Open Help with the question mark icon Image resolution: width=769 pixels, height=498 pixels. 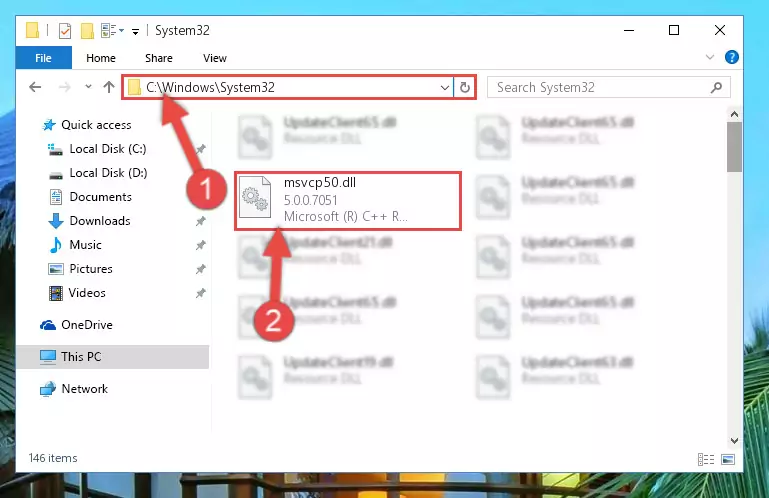[731, 57]
